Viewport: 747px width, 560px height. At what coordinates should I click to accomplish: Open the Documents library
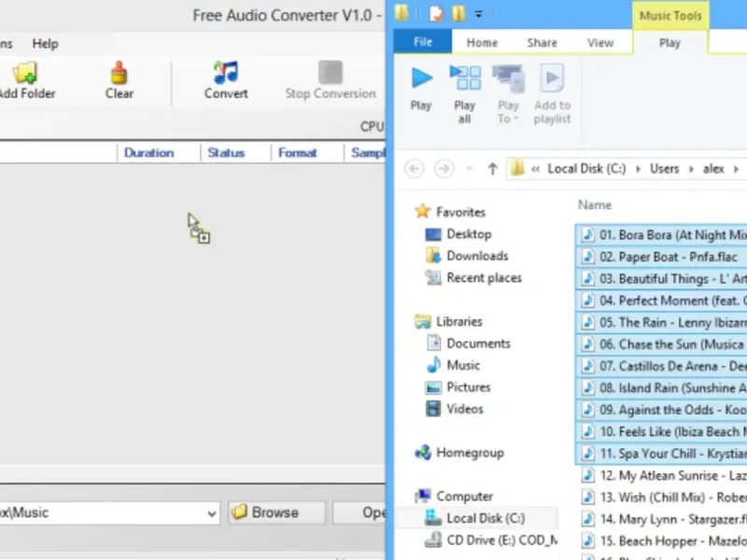[478, 343]
